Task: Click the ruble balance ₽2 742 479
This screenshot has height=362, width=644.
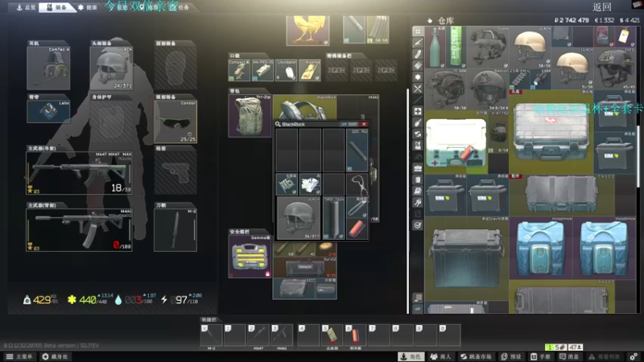Action: (572, 20)
